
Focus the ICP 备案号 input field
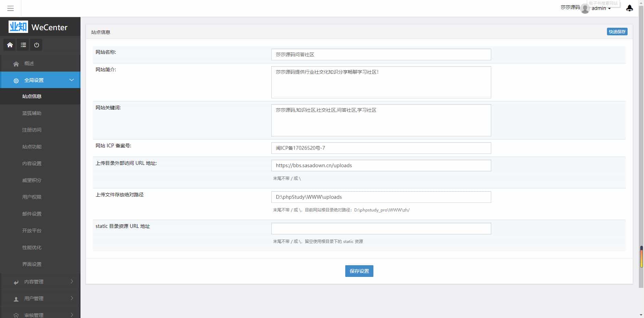(x=381, y=148)
